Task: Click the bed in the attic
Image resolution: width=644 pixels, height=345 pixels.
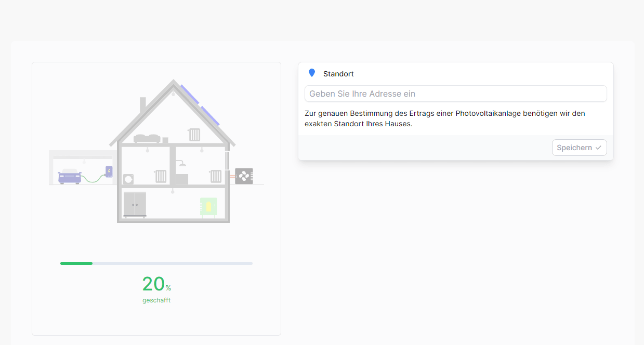Action: click(x=147, y=138)
